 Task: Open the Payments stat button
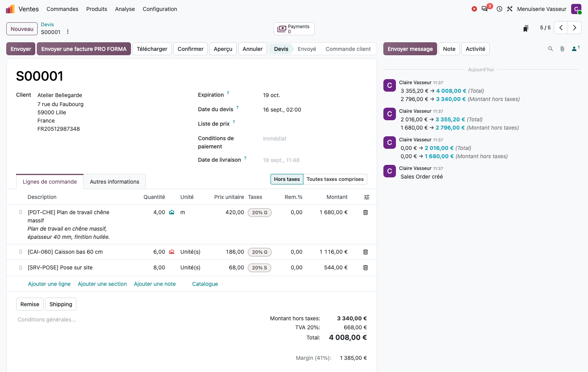tap(294, 29)
